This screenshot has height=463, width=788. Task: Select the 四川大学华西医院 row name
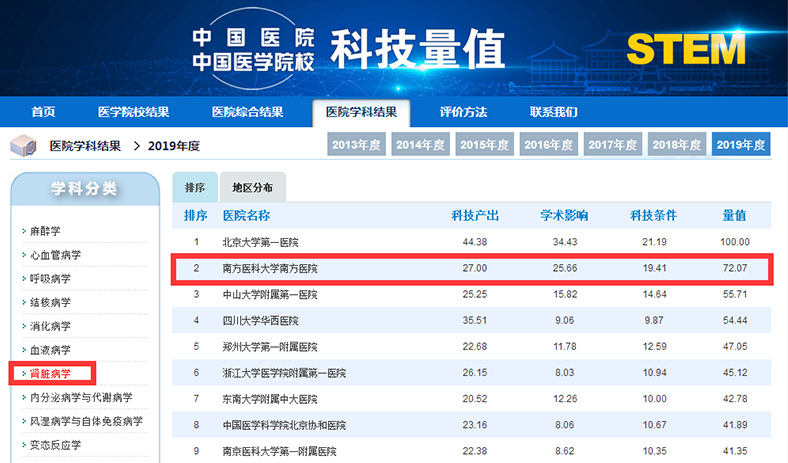[x=260, y=321]
